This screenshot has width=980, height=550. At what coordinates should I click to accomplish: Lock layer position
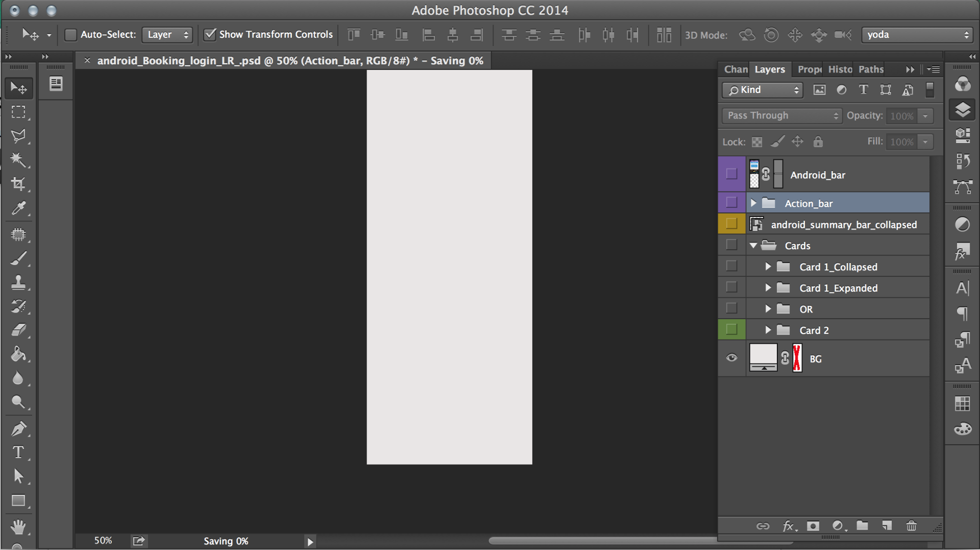[x=797, y=142]
